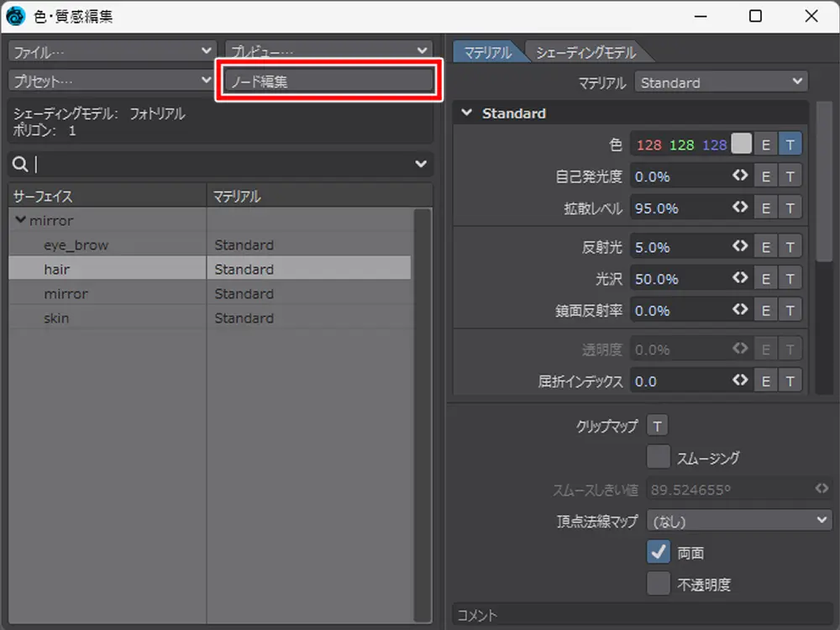
Task: Click the E envelope button for 反射光
Action: point(765,247)
